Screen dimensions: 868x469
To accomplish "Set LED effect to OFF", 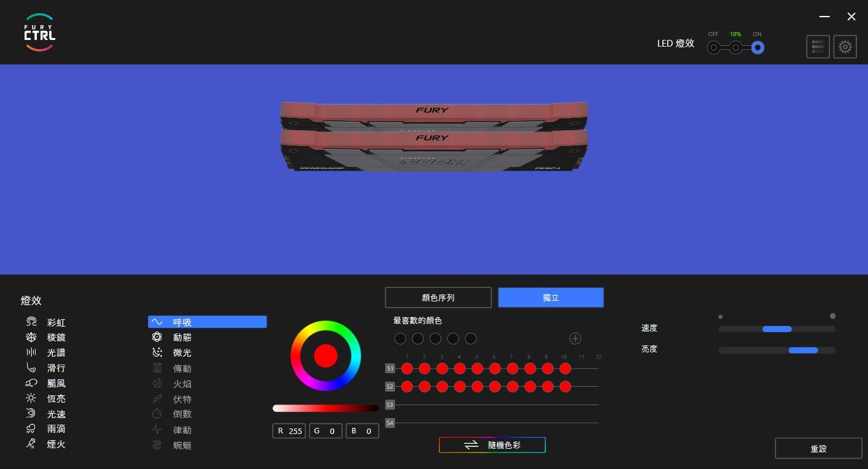I will (x=713, y=47).
